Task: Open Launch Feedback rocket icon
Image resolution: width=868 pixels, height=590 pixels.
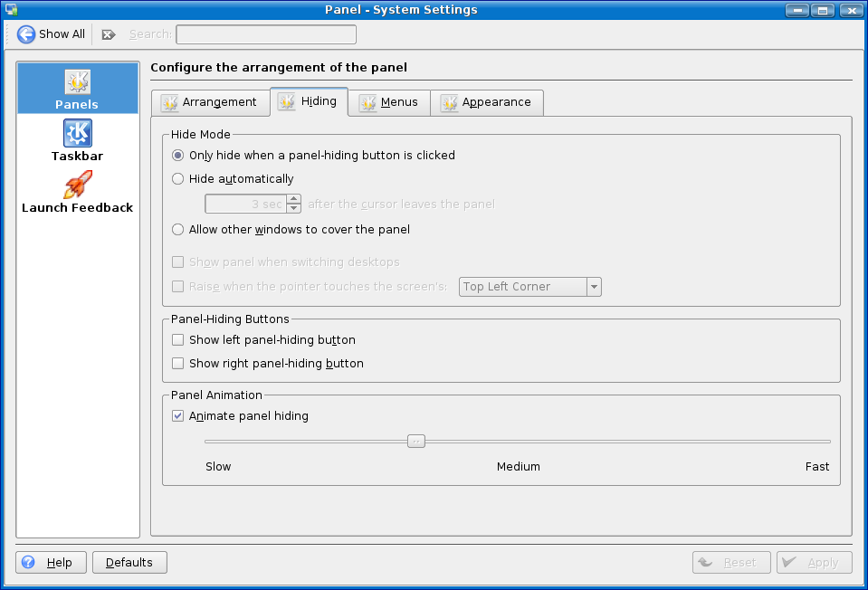Action: [x=77, y=186]
